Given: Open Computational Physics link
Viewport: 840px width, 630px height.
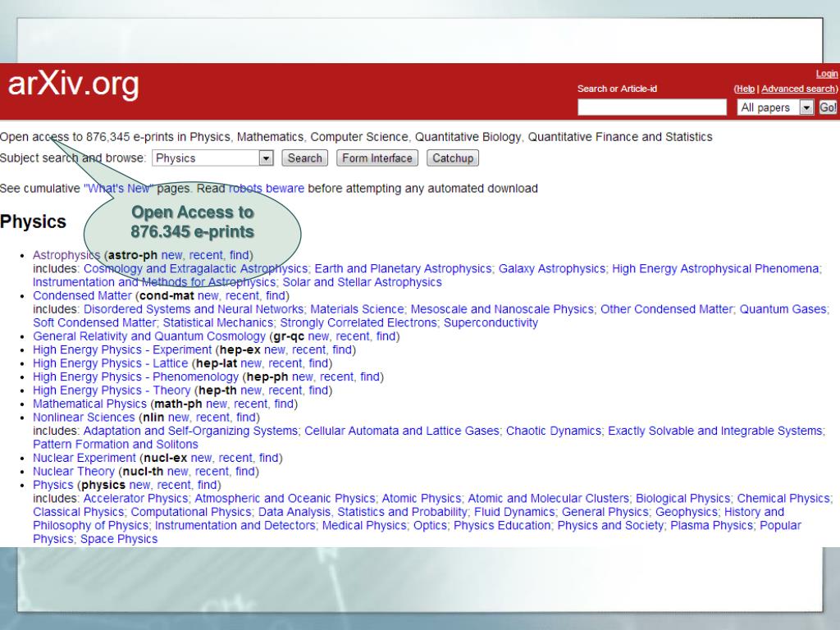Looking at the screenshot, I should (x=190, y=512).
